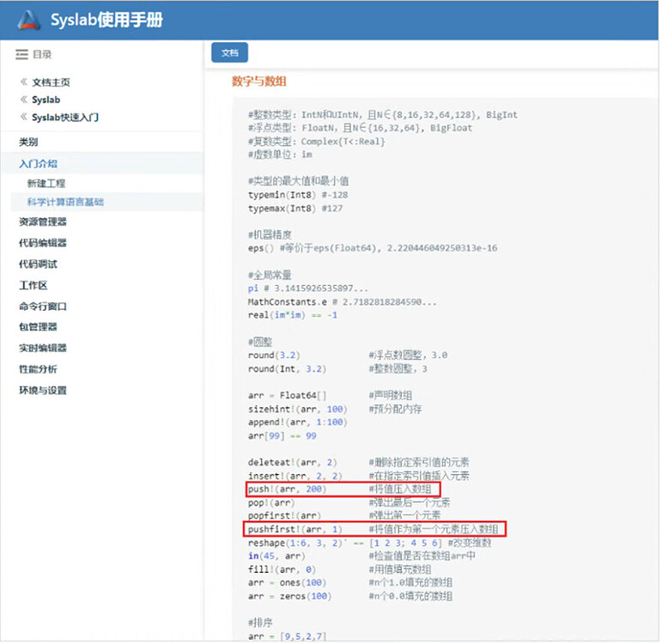This screenshot has height=644, width=662.
Task: Click the popfirst!(arr) code line
Action: click(344, 516)
